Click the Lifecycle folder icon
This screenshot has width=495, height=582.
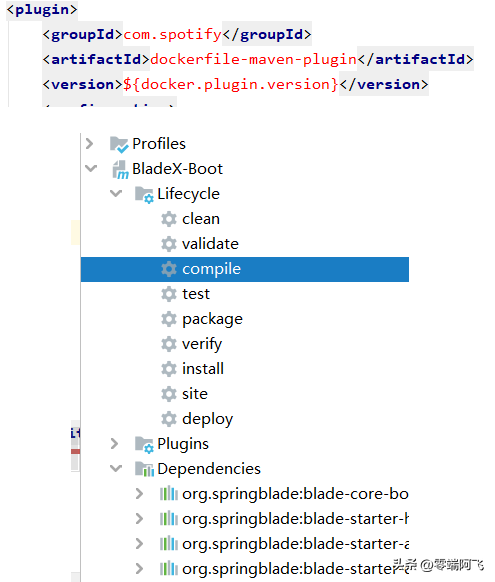[x=144, y=194]
